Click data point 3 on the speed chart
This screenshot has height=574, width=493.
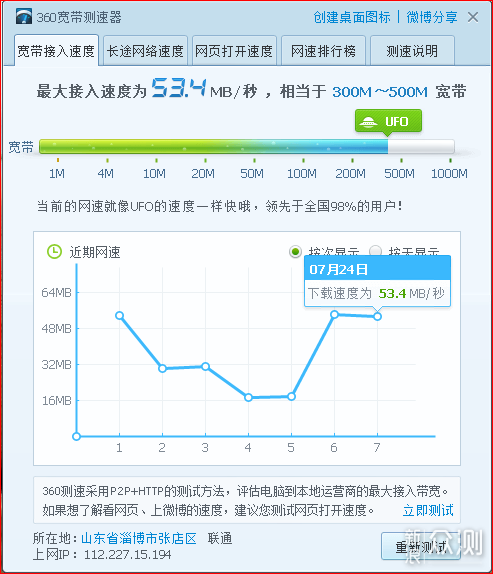[x=205, y=366]
